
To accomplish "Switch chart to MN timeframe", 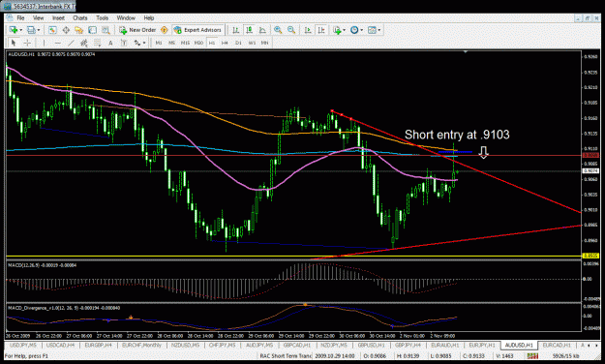I will click(264, 43).
